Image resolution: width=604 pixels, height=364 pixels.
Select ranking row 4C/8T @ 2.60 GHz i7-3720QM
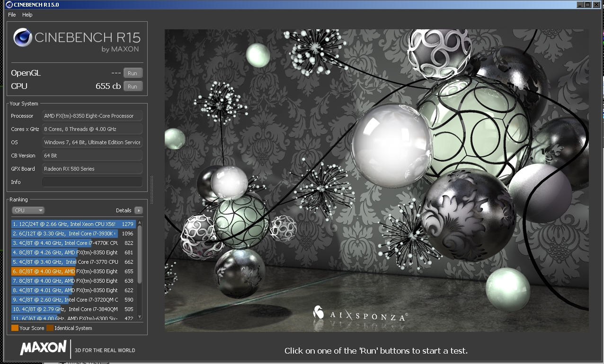pyautogui.click(x=73, y=300)
